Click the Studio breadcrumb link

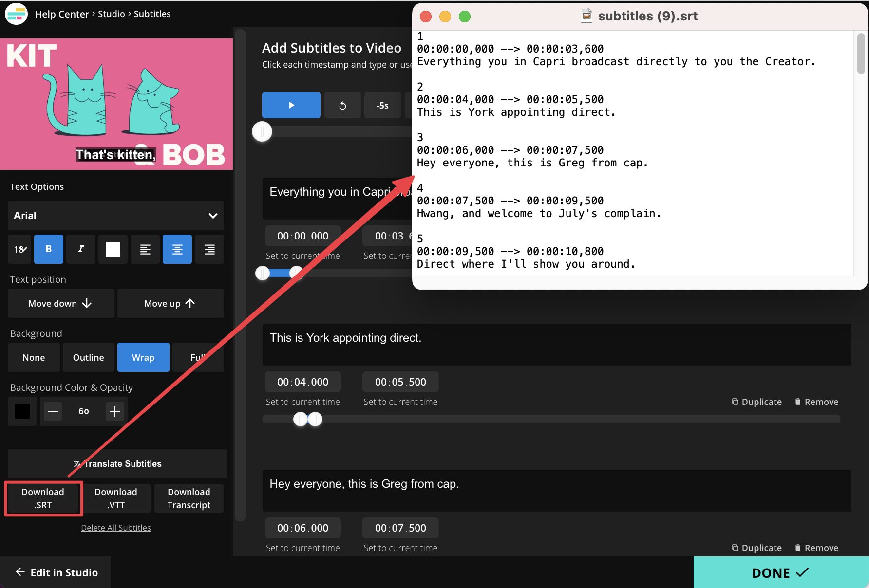pos(111,14)
